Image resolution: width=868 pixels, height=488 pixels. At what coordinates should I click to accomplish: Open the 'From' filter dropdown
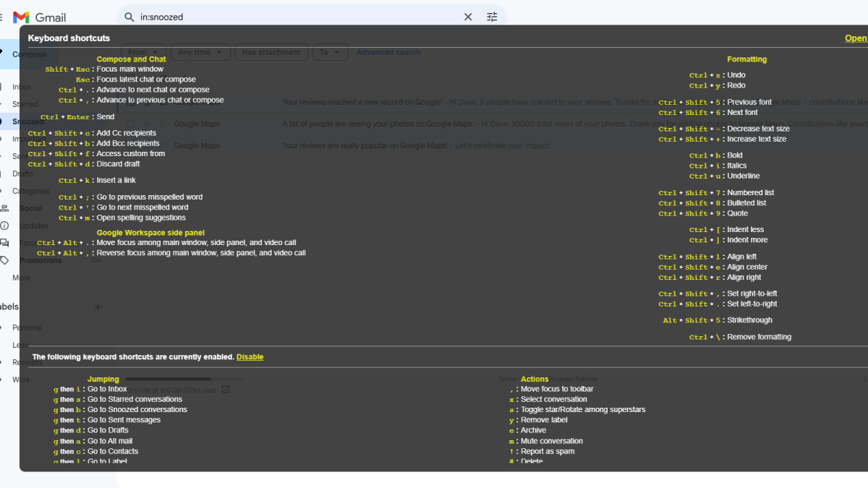tap(142, 52)
